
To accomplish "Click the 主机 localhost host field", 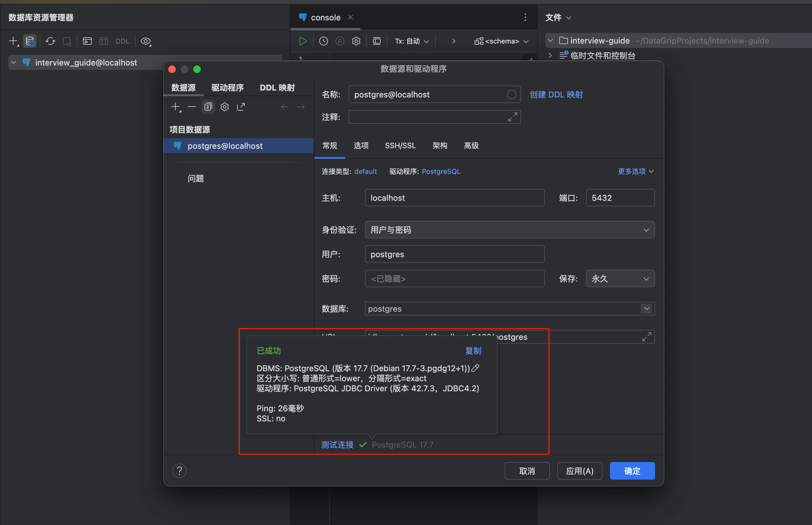I will pyautogui.click(x=455, y=198).
